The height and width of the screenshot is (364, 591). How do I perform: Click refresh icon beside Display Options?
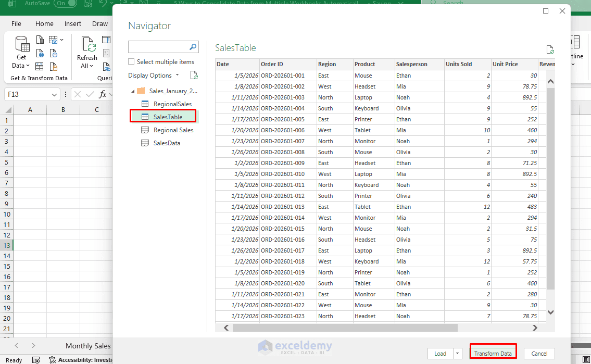tap(194, 76)
